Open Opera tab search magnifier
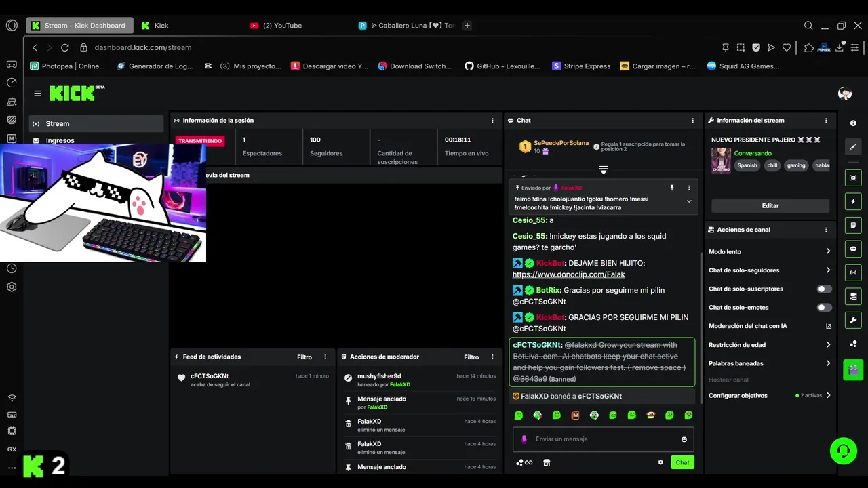Screen dimensions: 868x488 [808, 26]
